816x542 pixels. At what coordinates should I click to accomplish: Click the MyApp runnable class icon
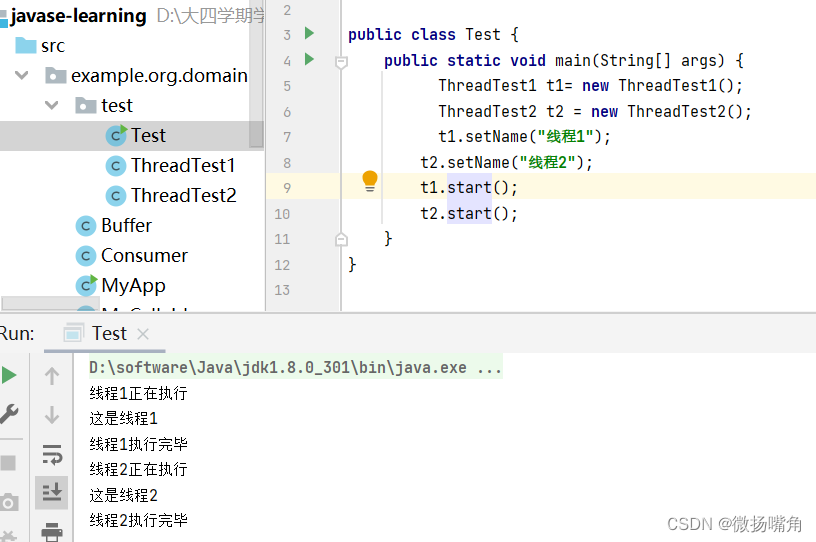tap(86, 285)
